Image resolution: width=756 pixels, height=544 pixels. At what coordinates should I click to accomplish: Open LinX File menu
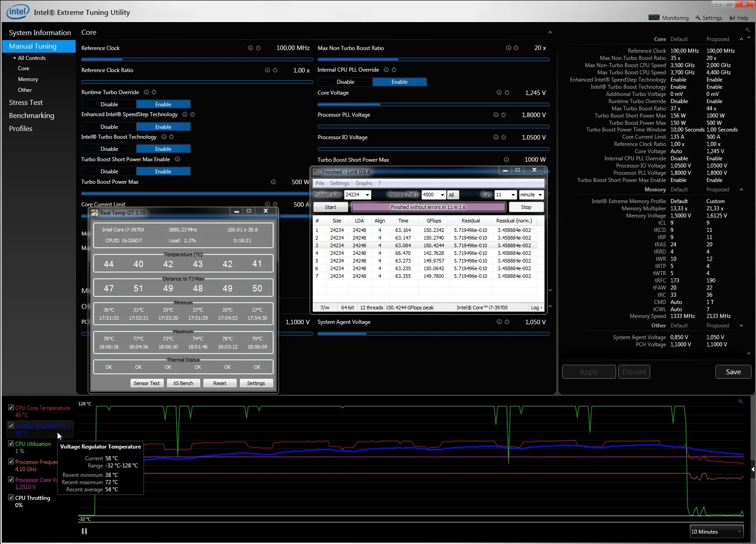click(320, 183)
